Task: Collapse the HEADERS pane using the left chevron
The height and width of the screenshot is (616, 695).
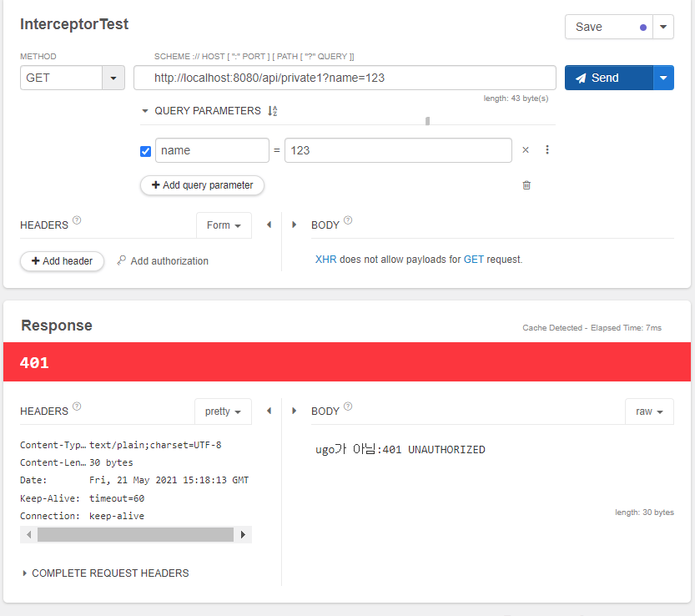Action: (x=269, y=225)
